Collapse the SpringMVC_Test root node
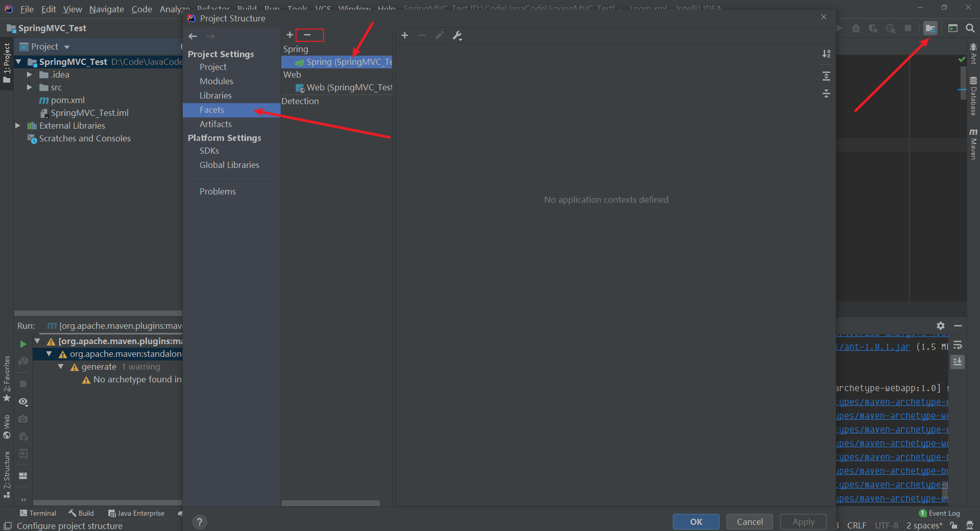 tap(18, 62)
